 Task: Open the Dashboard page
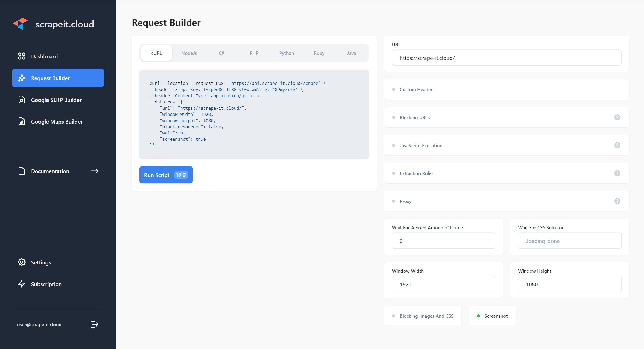click(x=58, y=56)
